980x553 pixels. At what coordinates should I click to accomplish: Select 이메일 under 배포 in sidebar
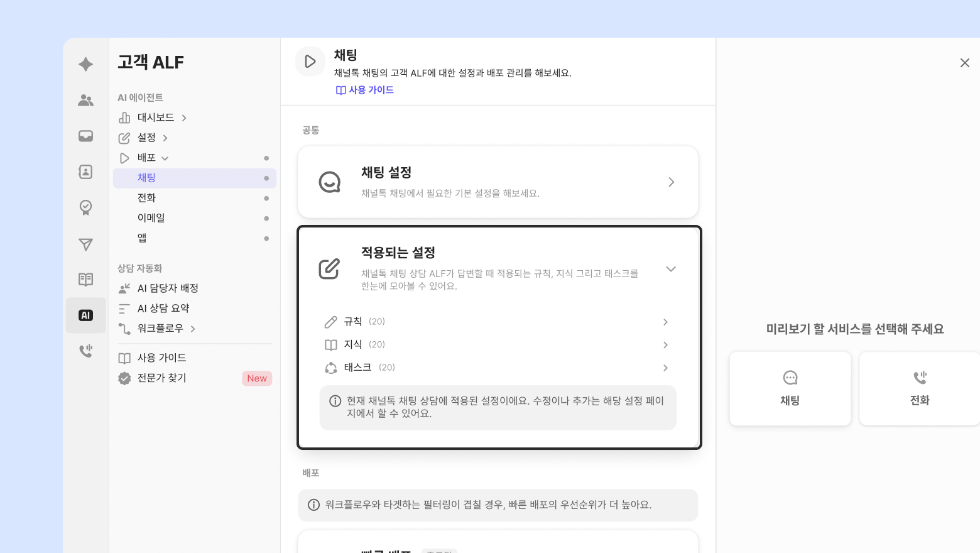coord(151,218)
